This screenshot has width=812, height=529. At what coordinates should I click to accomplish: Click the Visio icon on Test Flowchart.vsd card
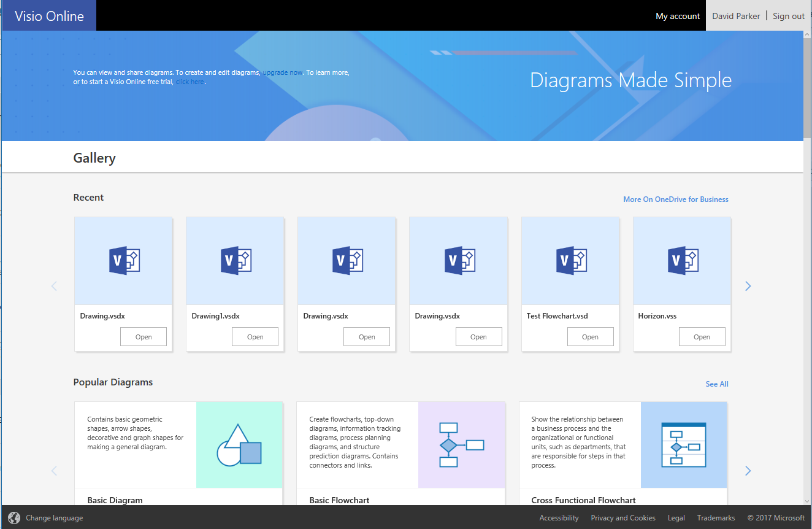pyautogui.click(x=570, y=260)
